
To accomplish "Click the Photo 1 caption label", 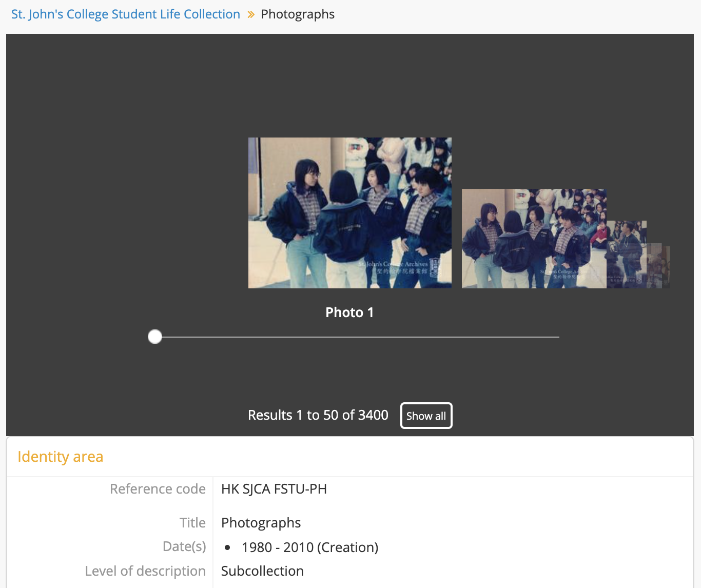I will click(x=349, y=312).
